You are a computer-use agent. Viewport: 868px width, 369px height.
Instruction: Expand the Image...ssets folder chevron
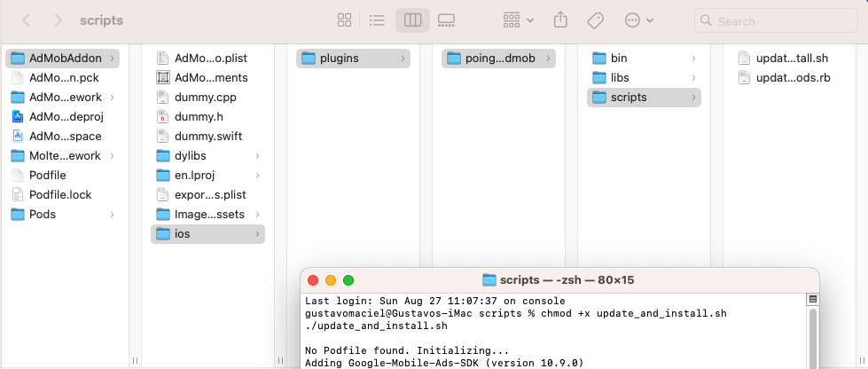click(x=257, y=215)
